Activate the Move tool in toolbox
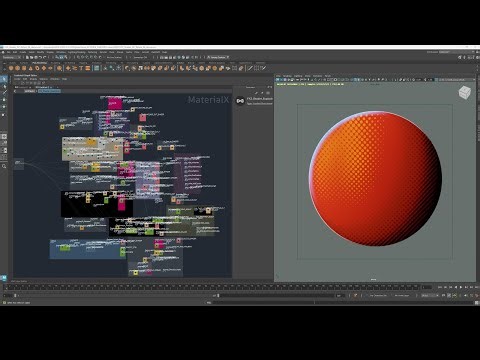The height and width of the screenshot is (360, 480). click(4, 100)
